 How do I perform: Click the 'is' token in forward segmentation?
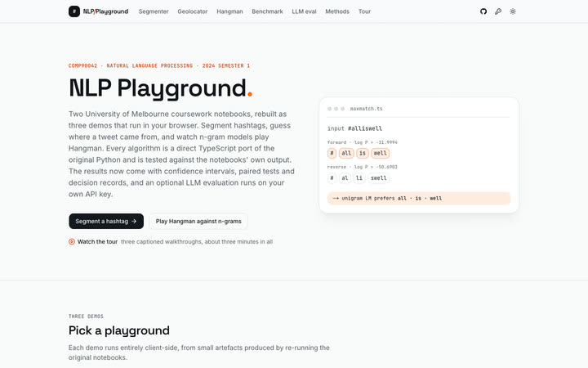pos(363,153)
